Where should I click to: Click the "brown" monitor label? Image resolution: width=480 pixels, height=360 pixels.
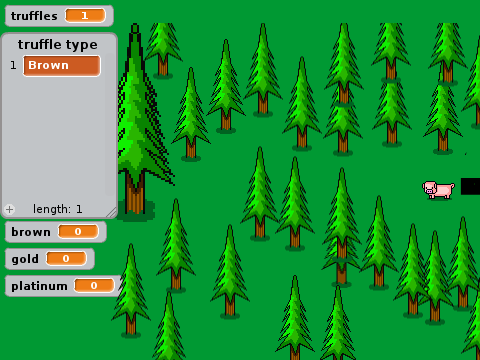tap(31, 232)
